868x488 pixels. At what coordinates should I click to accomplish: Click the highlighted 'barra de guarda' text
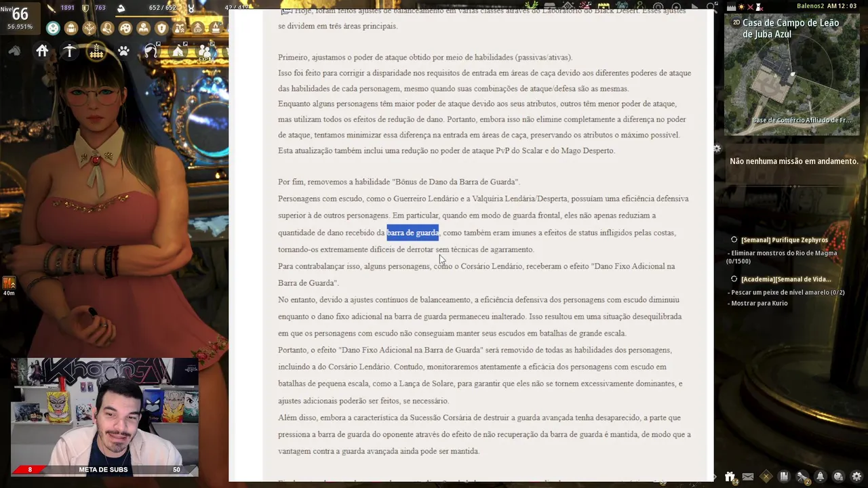click(413, 232)
